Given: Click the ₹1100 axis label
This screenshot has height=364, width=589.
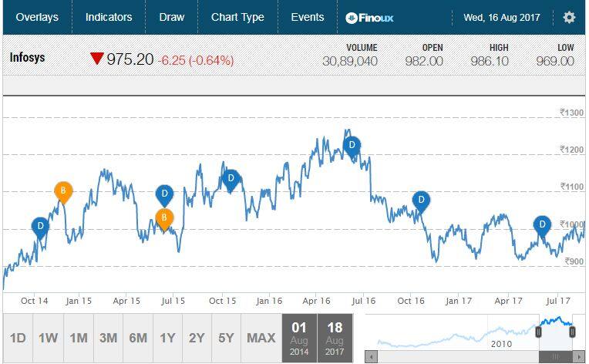Looking at the screenshot, I should (571, 187).
